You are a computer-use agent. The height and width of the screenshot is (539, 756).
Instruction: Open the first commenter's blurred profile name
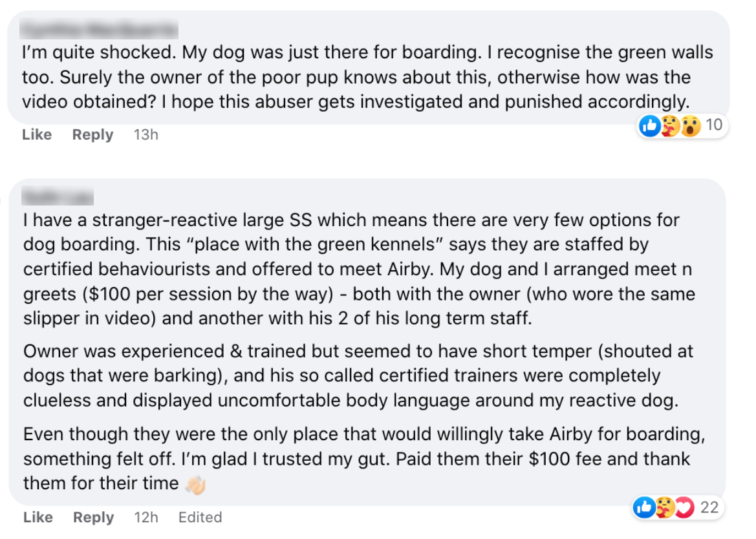point(99,29)
